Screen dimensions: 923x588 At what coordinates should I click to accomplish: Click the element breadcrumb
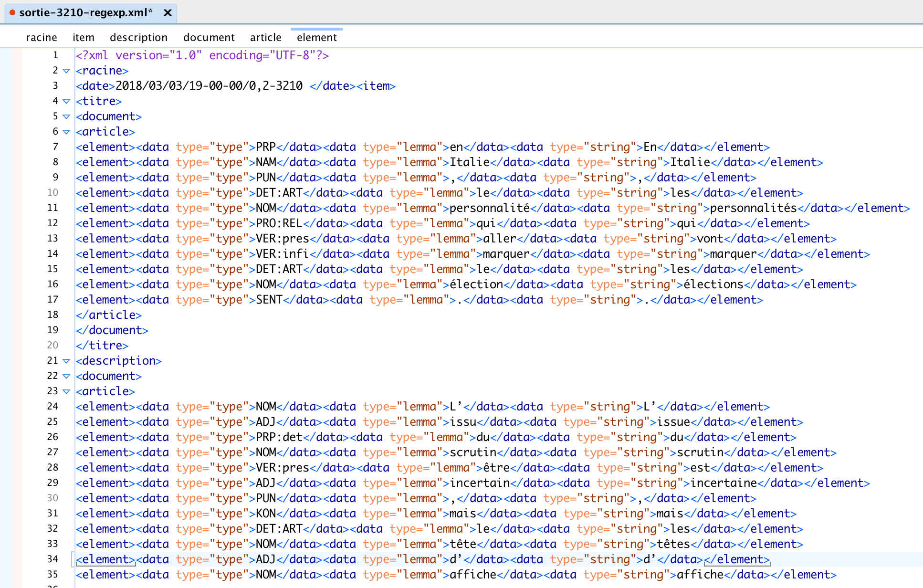(x=317, y=37)
